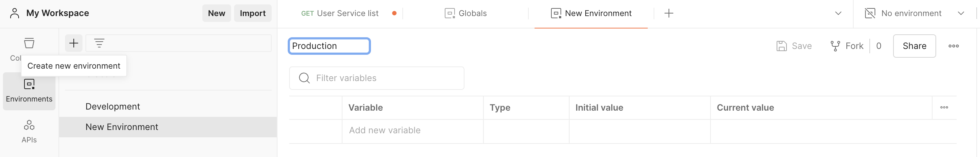The image size is (980, 157).
Task: Click the New button in workspace header
Action: point(217,13)
